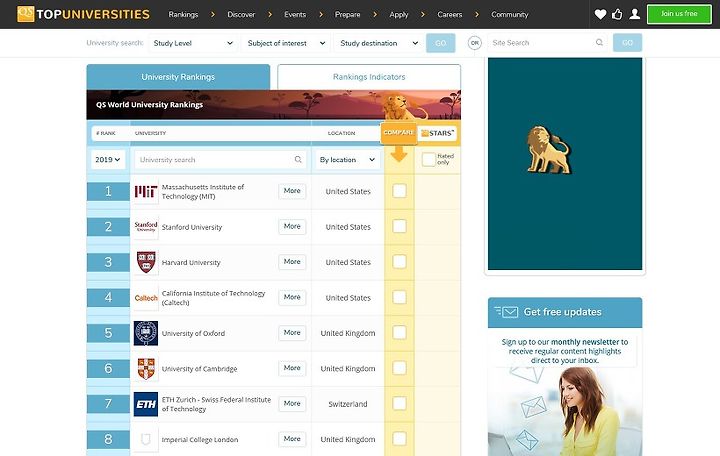720x456 pixels.
Task: Enable the Rated only checkbox
Action: (x=428, y=159)
